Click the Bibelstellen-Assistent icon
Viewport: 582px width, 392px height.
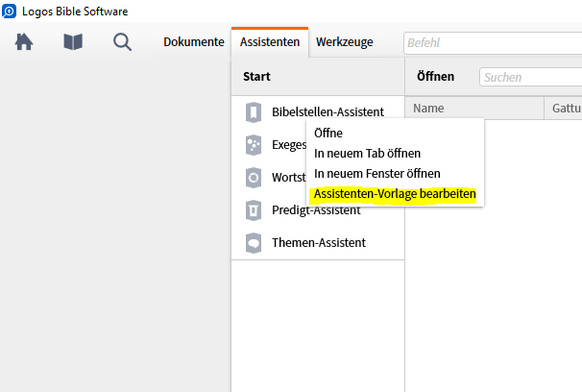(x=254, y=112)
